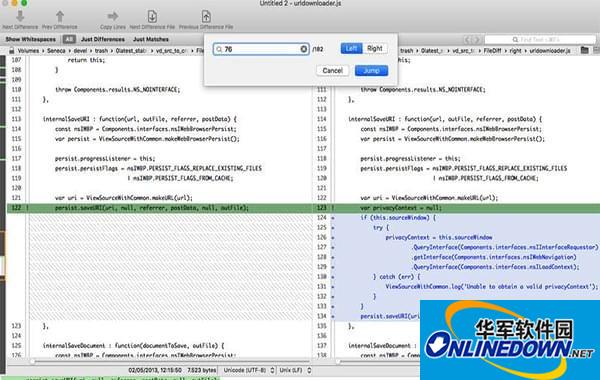Viewport: 600px width, 380px height.
Task: Click left pane line 117 persist.progressListener
Action: pyautogui.click(x=105, y=158)
